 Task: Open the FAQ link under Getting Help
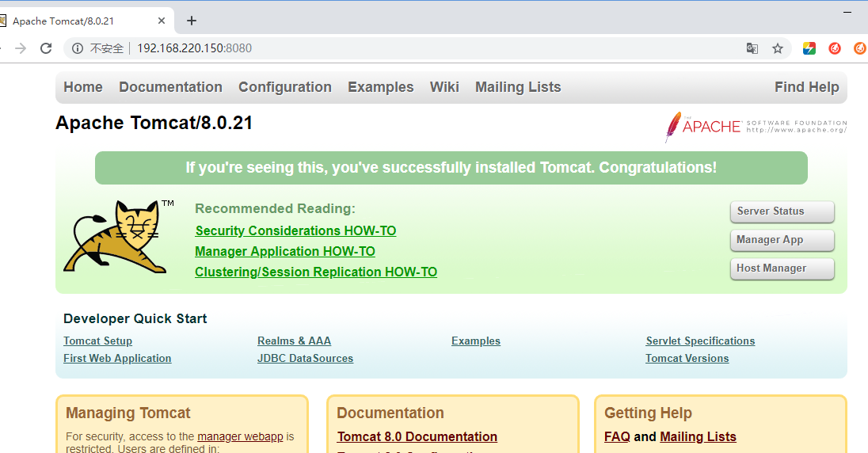[x=617, y=437]
